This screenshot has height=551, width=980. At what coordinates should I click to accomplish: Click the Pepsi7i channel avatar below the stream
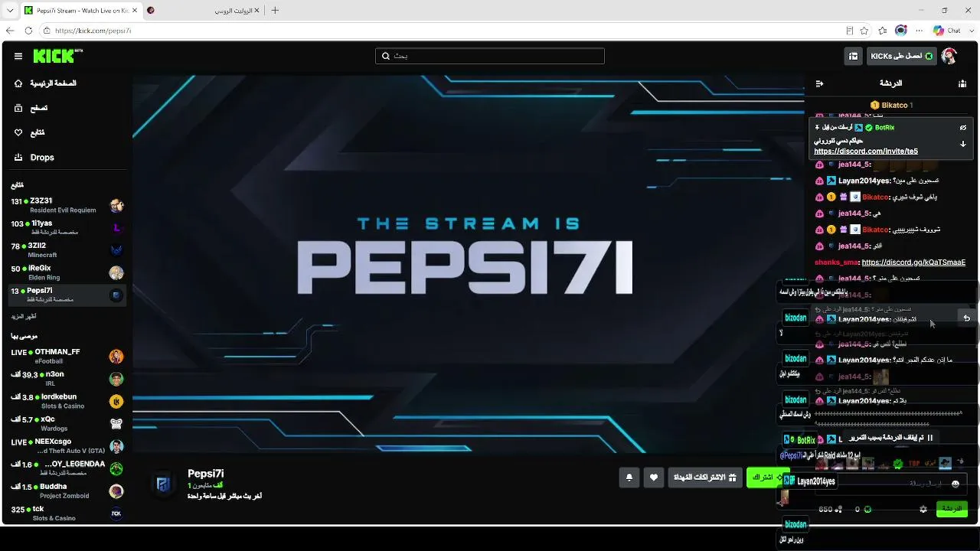pos(162,484)
